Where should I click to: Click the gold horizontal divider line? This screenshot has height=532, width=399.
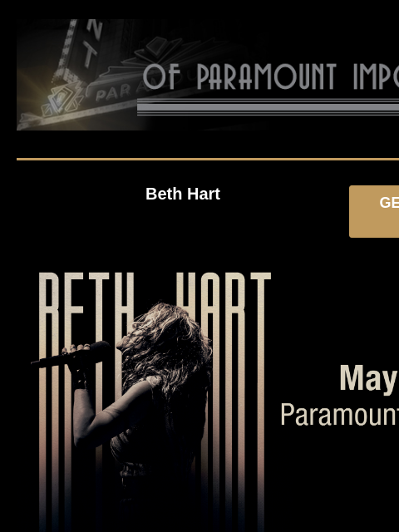pyautogui.click(x=208, y=159)
